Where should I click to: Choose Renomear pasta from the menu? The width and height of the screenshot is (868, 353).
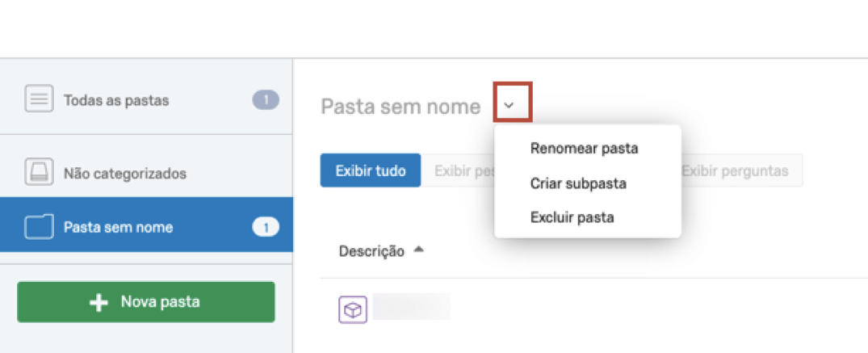coord(584,149)
